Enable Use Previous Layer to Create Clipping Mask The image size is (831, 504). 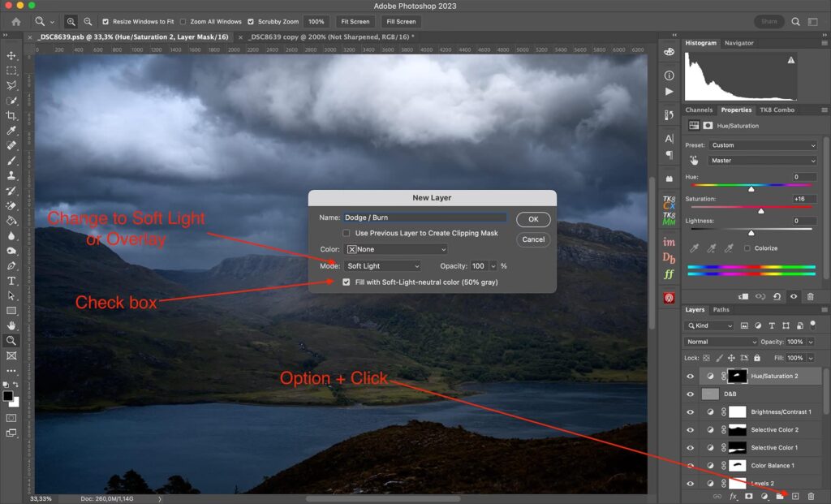(x=347, y=233)
